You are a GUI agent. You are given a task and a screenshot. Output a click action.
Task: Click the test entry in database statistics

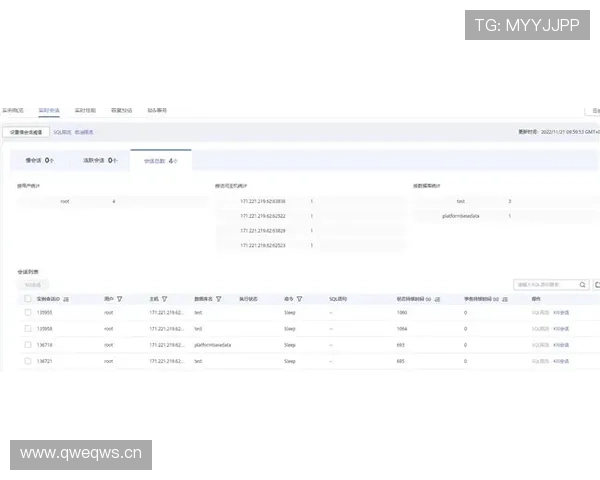click(x=461, y=201)
